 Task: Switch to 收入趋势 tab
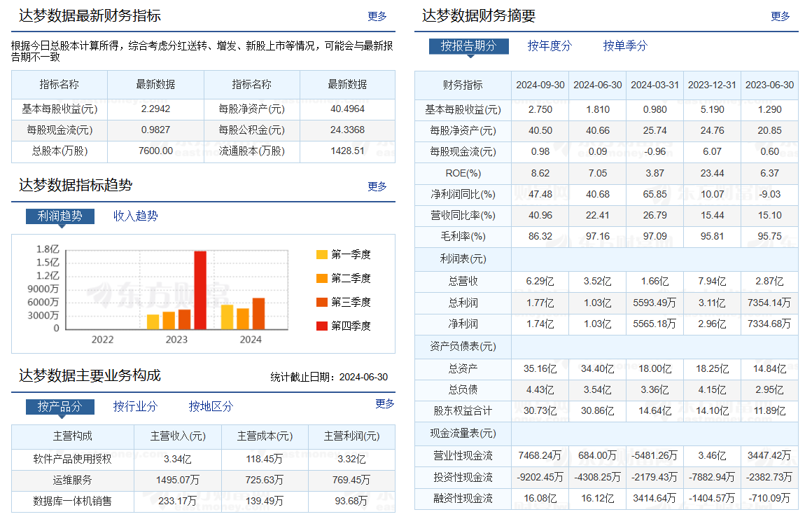tap(136, 216)
